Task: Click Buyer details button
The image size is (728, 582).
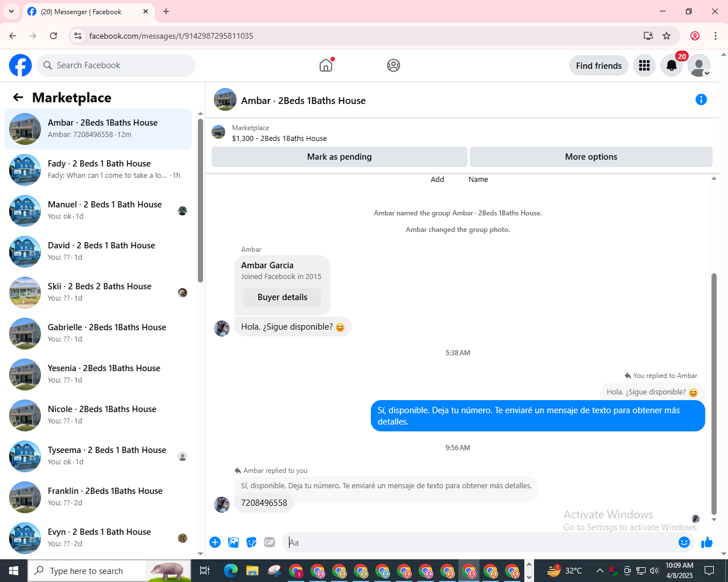Action: 282,297
